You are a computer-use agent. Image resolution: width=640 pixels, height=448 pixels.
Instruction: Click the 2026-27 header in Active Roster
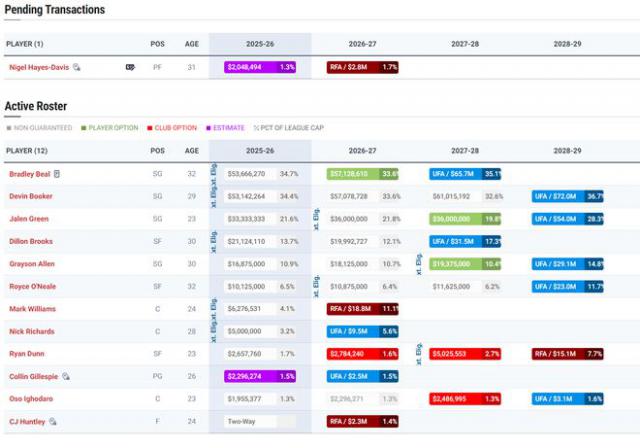(x=363, y=151)
